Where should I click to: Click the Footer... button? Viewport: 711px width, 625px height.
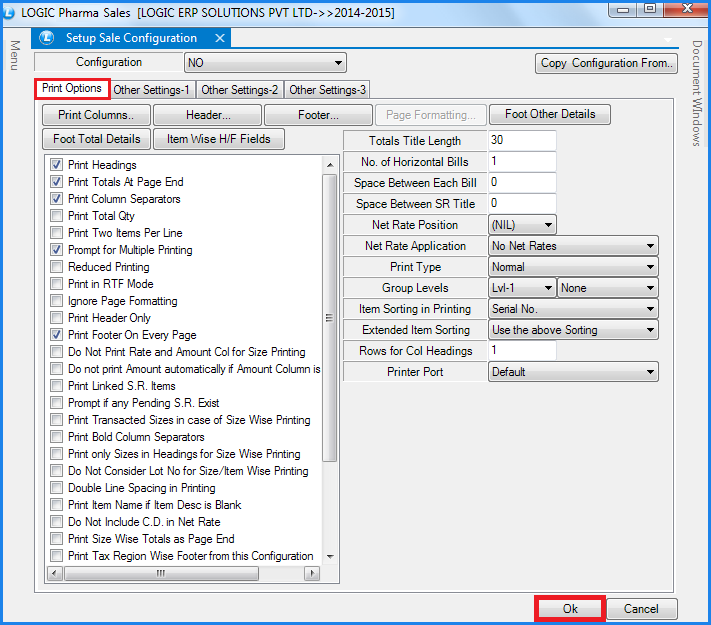318,115
